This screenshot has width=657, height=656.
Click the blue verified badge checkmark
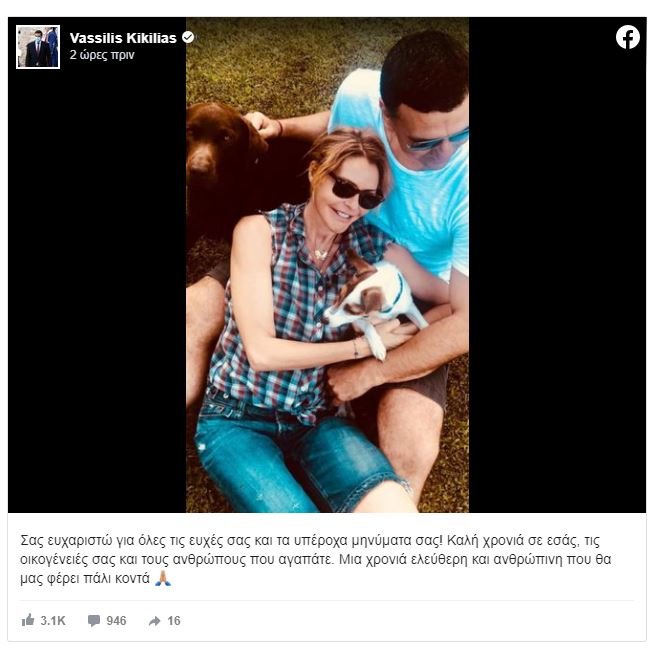tap(188, 37)
